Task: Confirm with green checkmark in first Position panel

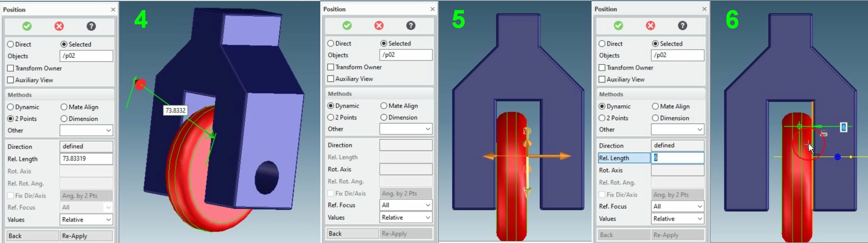Action: [x=27, y=26]
